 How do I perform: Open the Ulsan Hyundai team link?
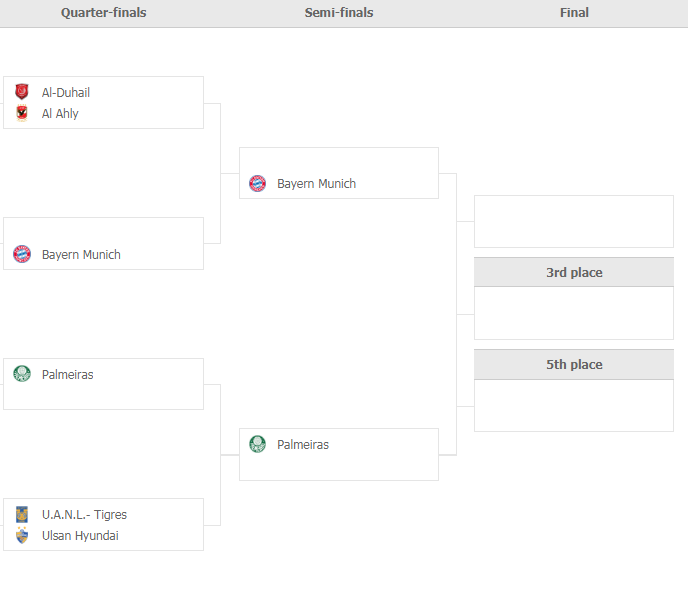(x=80, y=536)
